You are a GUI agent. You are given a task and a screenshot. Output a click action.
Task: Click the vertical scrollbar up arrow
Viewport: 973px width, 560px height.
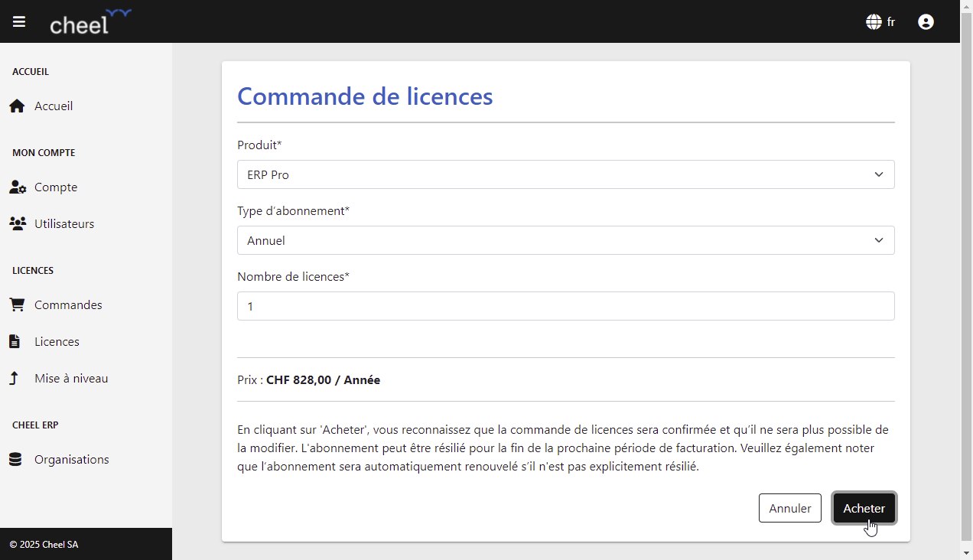click(x=967, y=7)
